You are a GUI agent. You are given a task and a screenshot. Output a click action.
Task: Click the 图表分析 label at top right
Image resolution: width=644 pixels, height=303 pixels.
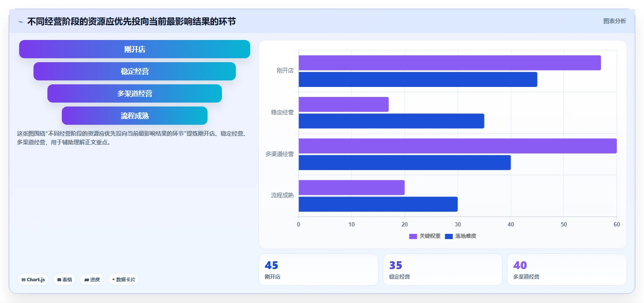614,21
